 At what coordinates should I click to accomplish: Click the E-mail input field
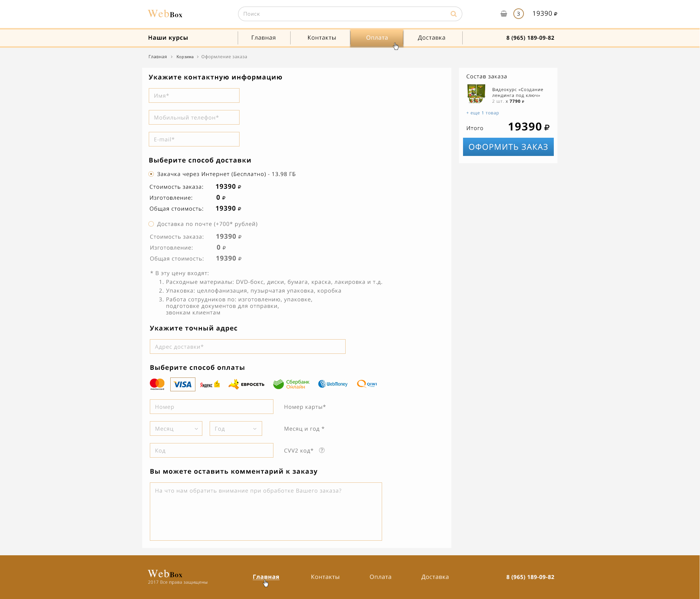[x=194, y=139]
